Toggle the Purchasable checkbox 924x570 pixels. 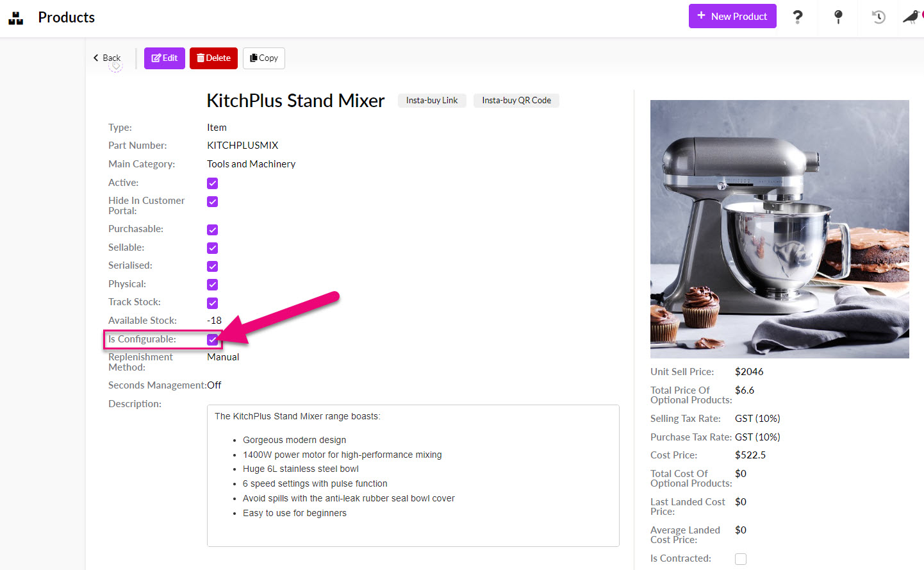click(x=213, y=230)
